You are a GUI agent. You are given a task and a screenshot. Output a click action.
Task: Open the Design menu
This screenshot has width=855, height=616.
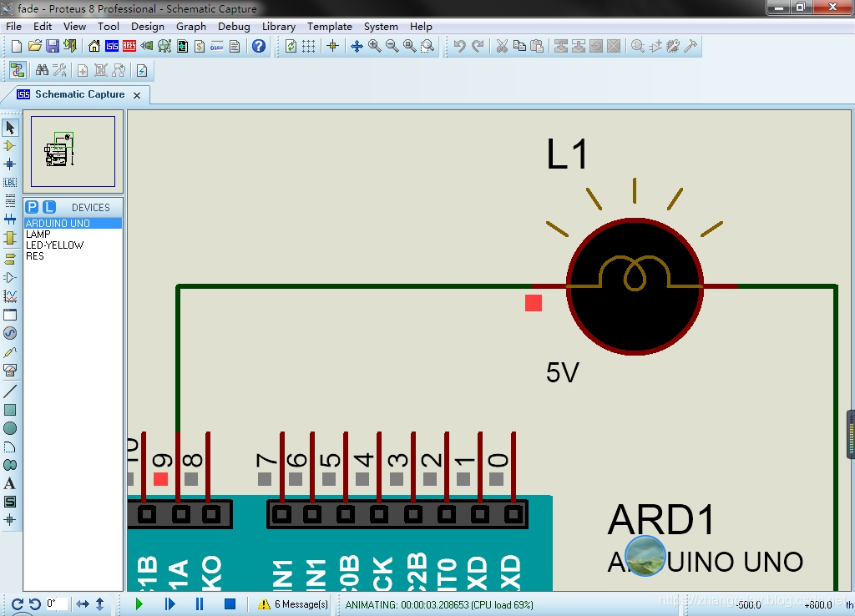(x=148, y=26)
